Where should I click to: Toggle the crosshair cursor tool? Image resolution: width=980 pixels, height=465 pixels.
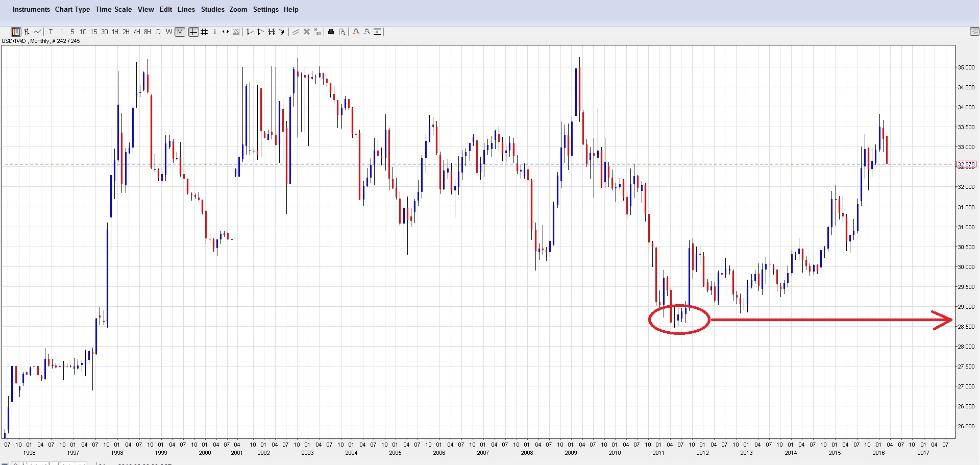click(193, 32)
